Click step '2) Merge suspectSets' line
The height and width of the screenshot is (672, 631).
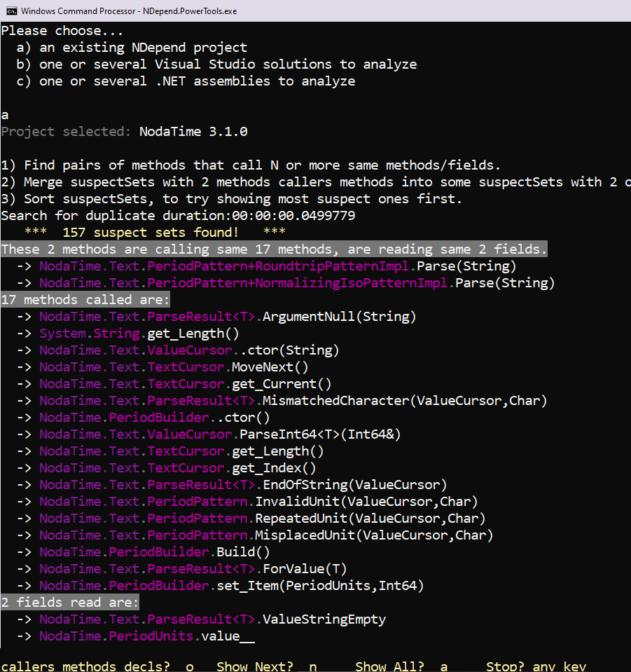pyautogui.click(x=316, y=181)
